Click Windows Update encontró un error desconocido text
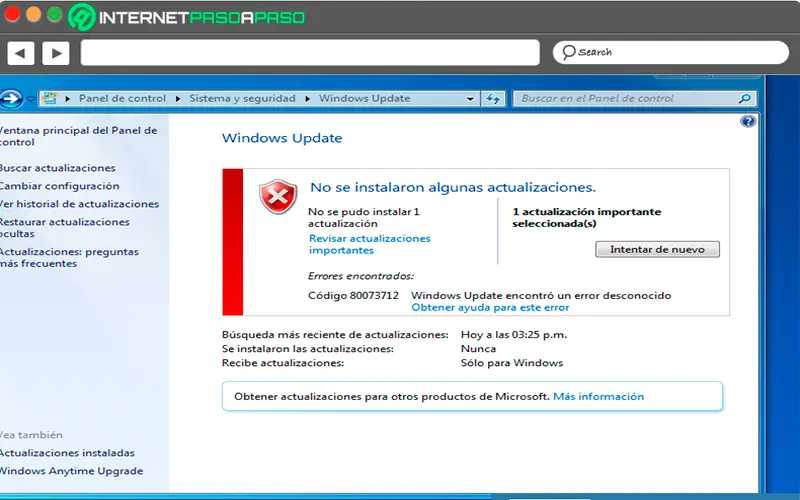800x500 pixels. [541, 295]
